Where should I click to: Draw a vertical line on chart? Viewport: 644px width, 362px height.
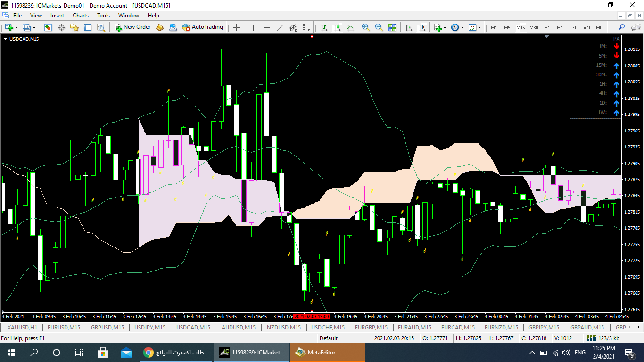(253, 27)
